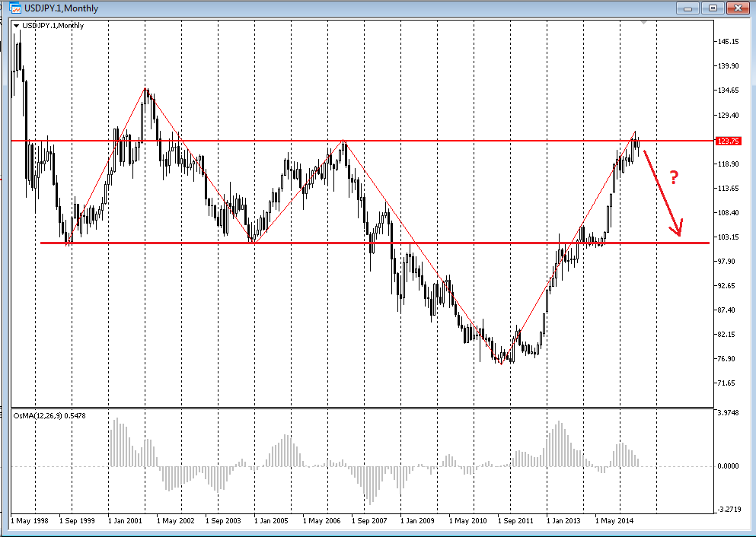756x537 pixels.
Task: Click the 113.65 price scale value
Action: click(x=728, y=189)
